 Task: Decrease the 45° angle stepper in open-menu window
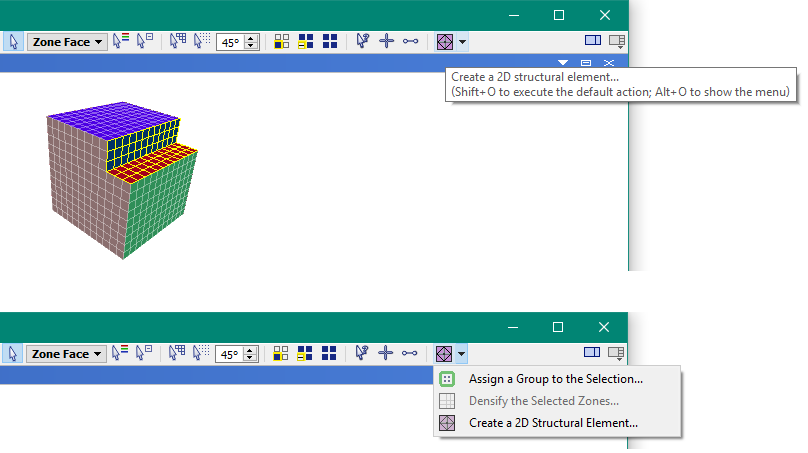pyautogui.click(x=250, y=359)
